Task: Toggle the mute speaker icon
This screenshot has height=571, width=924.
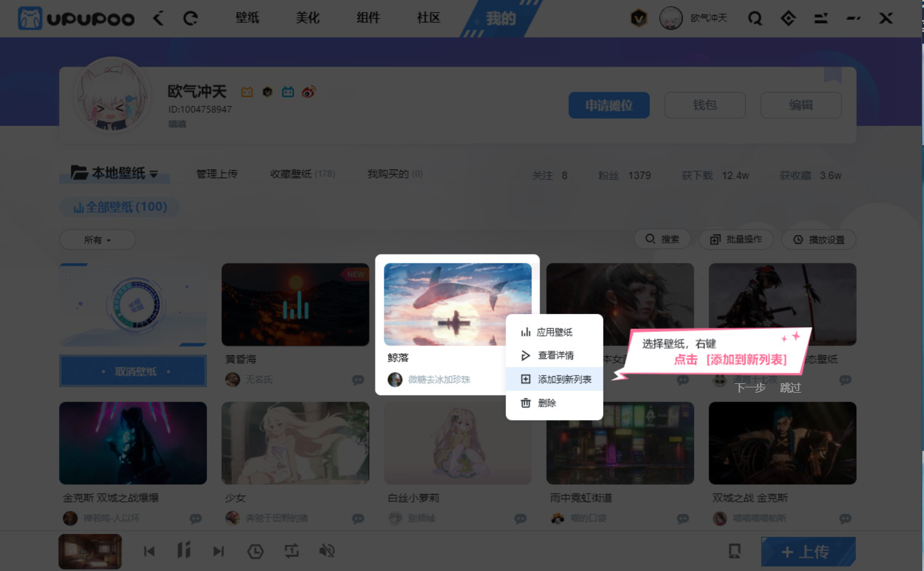Action: tap(326, 551)
